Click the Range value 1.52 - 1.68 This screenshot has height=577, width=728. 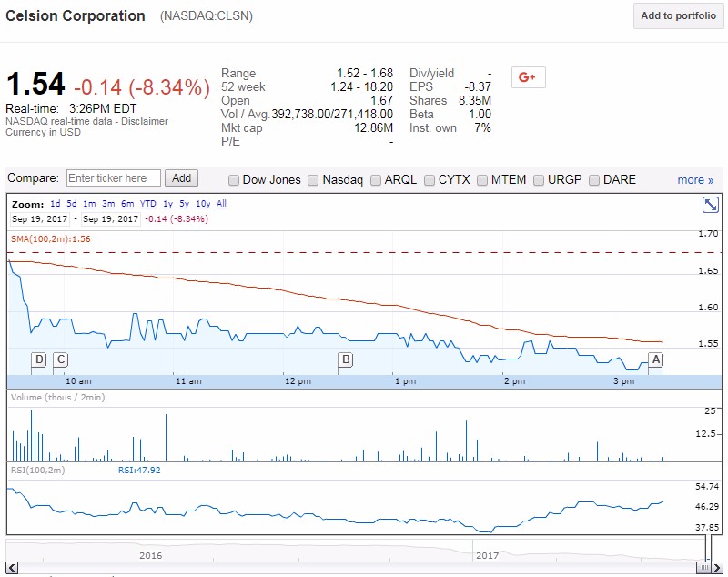(x=365, y=74)
